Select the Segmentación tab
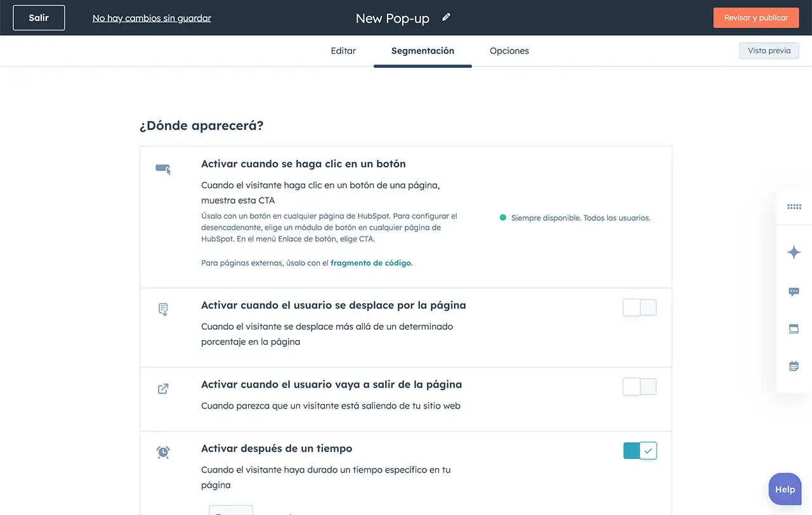Image resolution: width=812 pixels, height=515 pixels. click(422, 51)
